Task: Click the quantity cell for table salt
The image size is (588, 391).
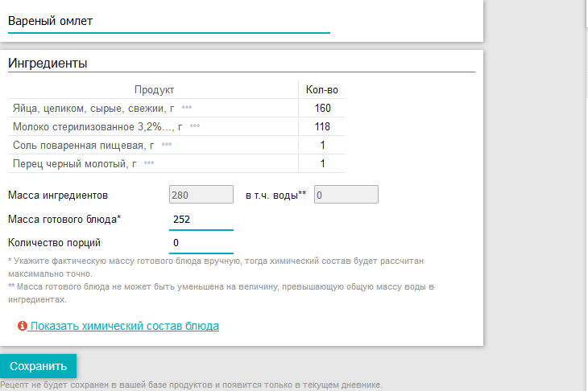Action: [322, 145]
